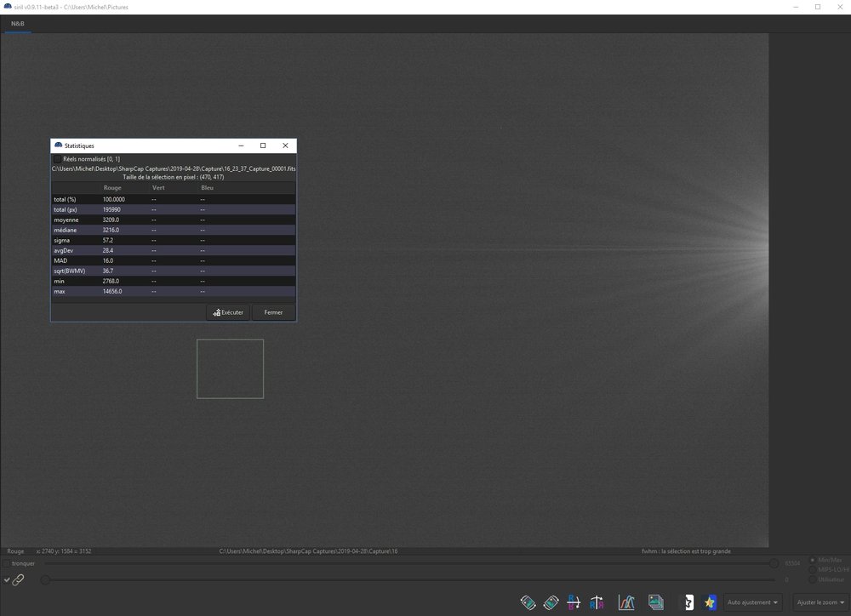Click the check mark icon beside chain link
This screenshot has width=851, height=616.
[7, 579]
